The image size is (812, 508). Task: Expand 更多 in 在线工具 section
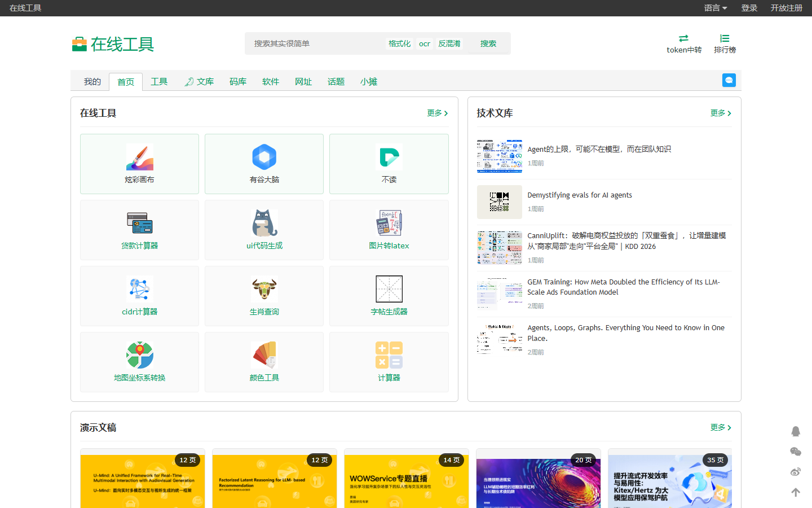coord(438,113)
